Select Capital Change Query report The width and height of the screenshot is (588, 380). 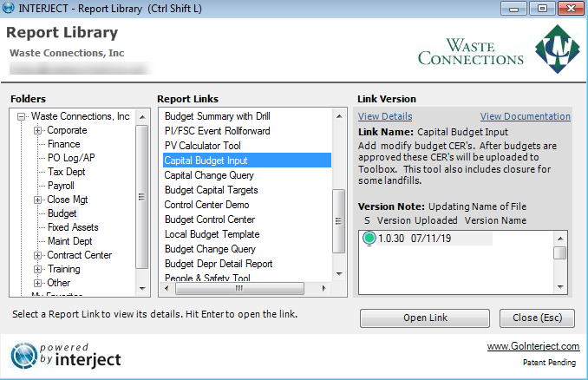click(209, 175)
